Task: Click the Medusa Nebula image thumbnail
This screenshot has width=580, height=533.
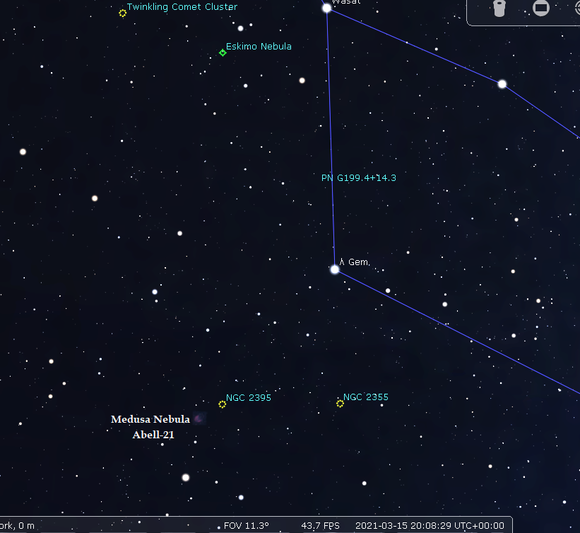Action: [199, 418]
